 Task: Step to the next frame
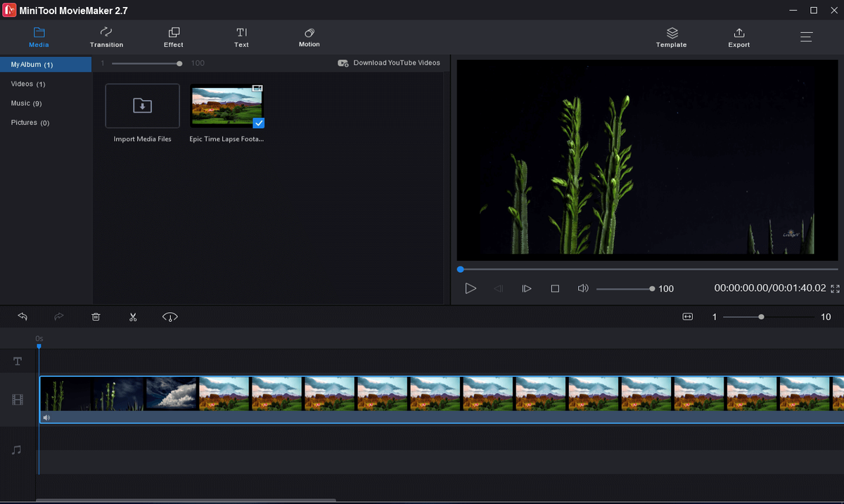pyautogui.click(x=526, y=289)
